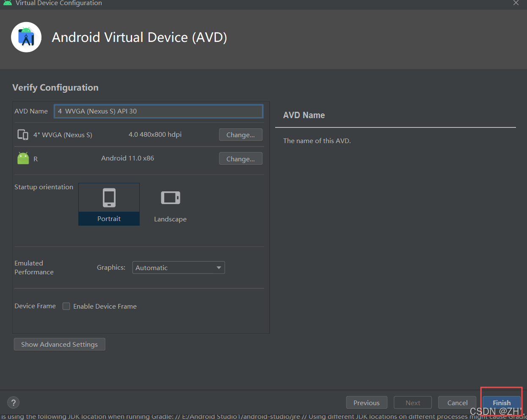Image resolution: width=527 pixels, height=420 pixels.
Task: Click 'The name of this AVD.' description
Action: click(317, 141)
